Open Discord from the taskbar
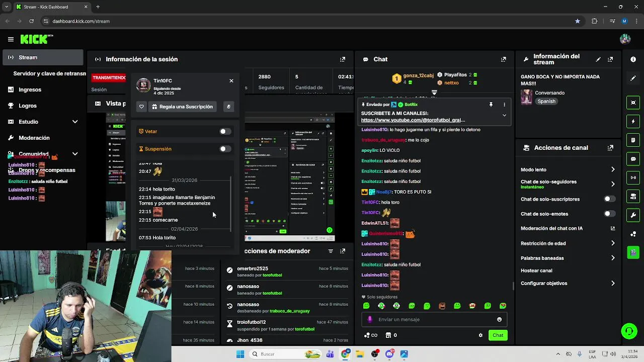 [x=389, y=354]
